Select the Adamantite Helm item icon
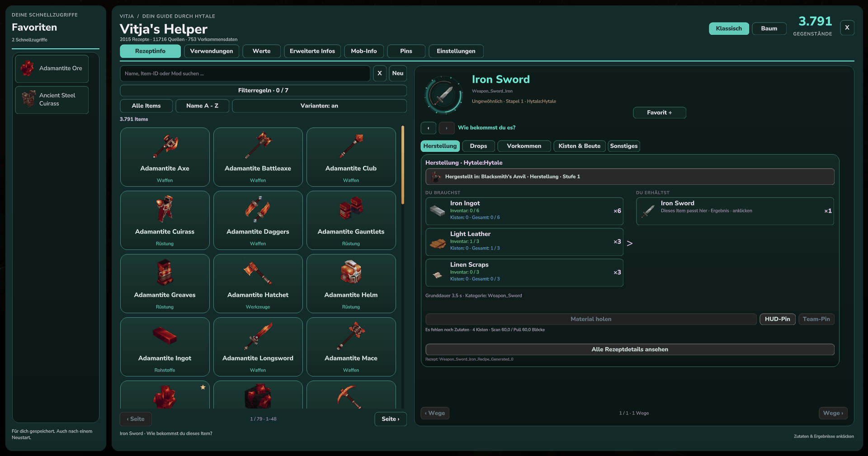Screen dimensions: 868x456 click(351, 272)
